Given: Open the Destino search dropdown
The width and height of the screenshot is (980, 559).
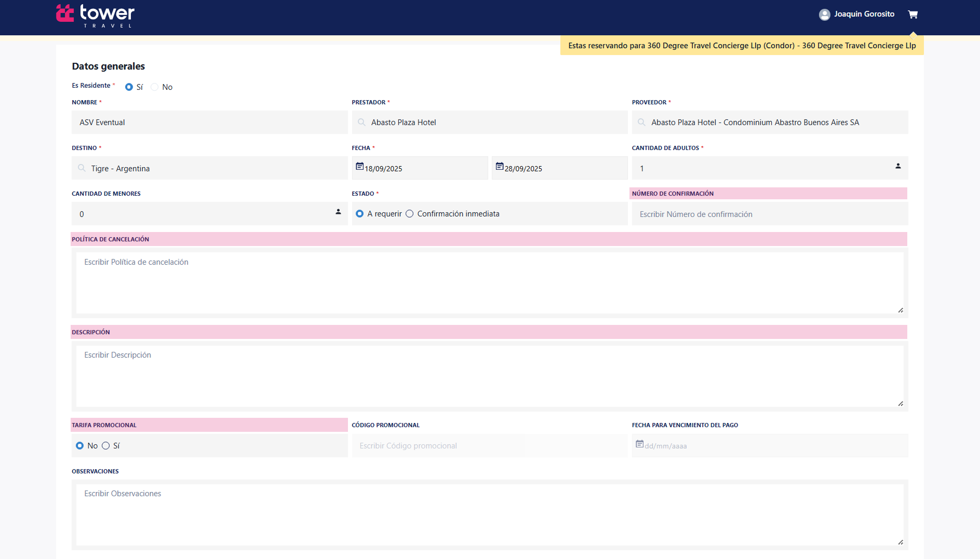Looking at the screenshot, I should 209,169.
